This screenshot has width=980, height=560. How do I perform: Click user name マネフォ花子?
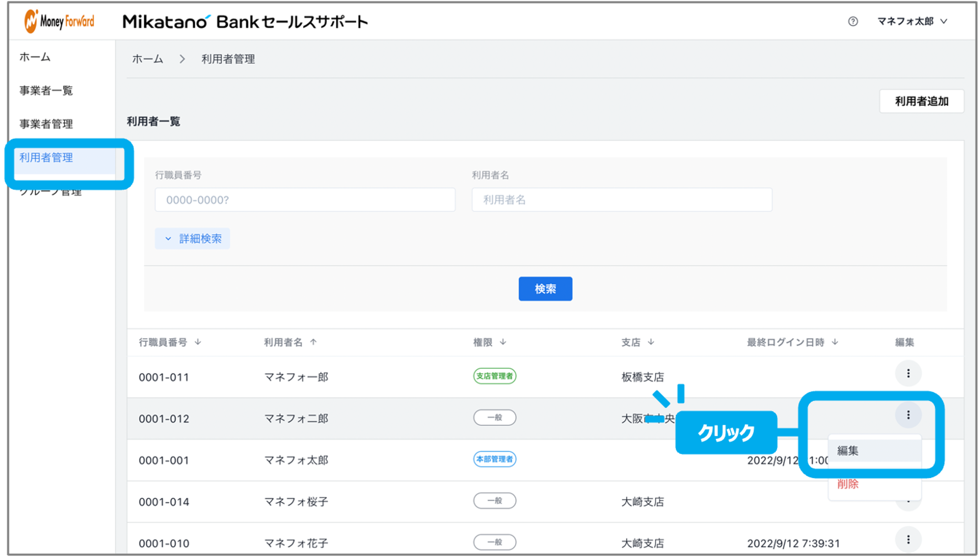296,543
